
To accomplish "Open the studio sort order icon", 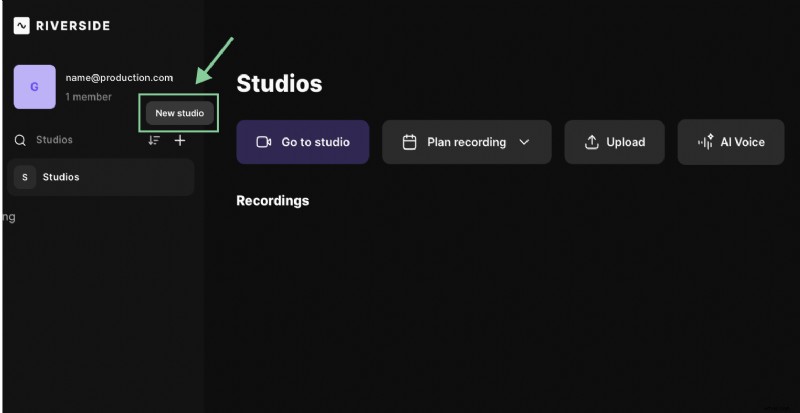I will [154, 141].
